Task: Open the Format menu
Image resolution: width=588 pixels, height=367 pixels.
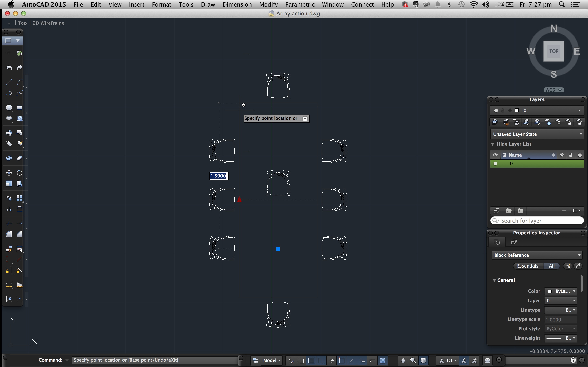Action: [x=161, y=5]
